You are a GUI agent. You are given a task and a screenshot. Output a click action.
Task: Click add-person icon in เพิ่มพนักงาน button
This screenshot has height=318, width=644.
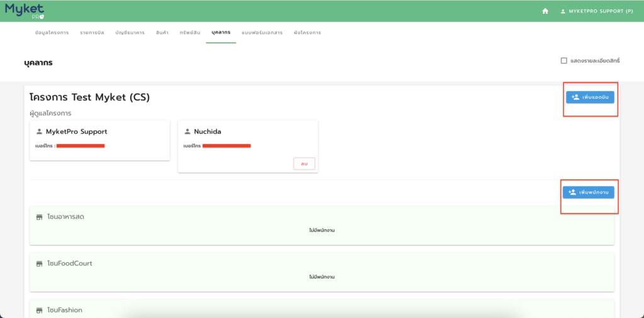pyautogui.click(x=572, y=192)
